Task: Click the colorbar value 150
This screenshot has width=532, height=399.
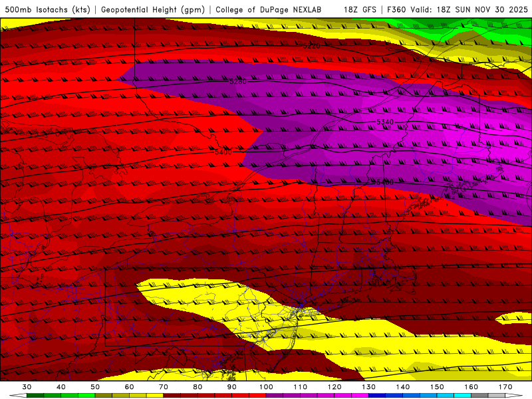Action: [437, 387]
